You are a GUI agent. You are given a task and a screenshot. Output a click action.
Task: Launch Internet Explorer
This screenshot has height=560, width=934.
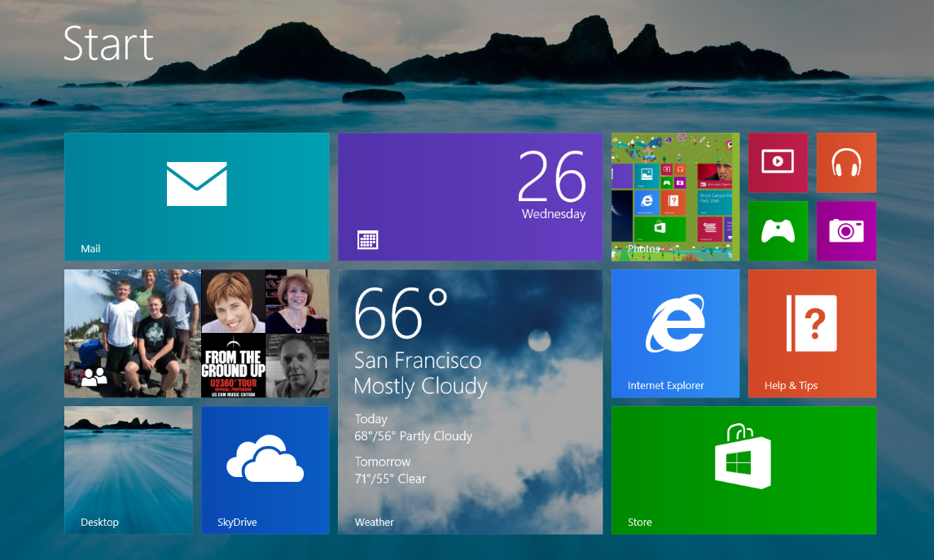pos(675,333)
